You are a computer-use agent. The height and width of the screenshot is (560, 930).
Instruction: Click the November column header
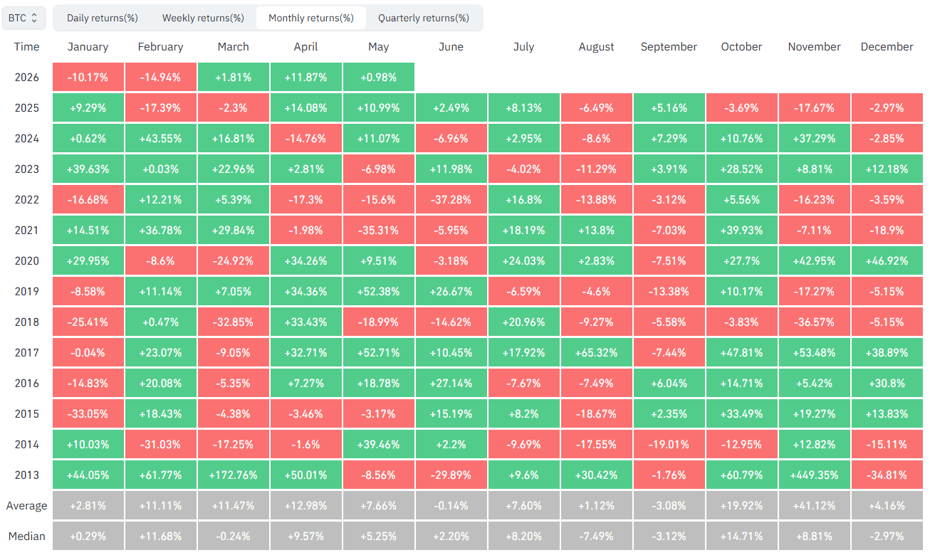[x=815, y=47]
